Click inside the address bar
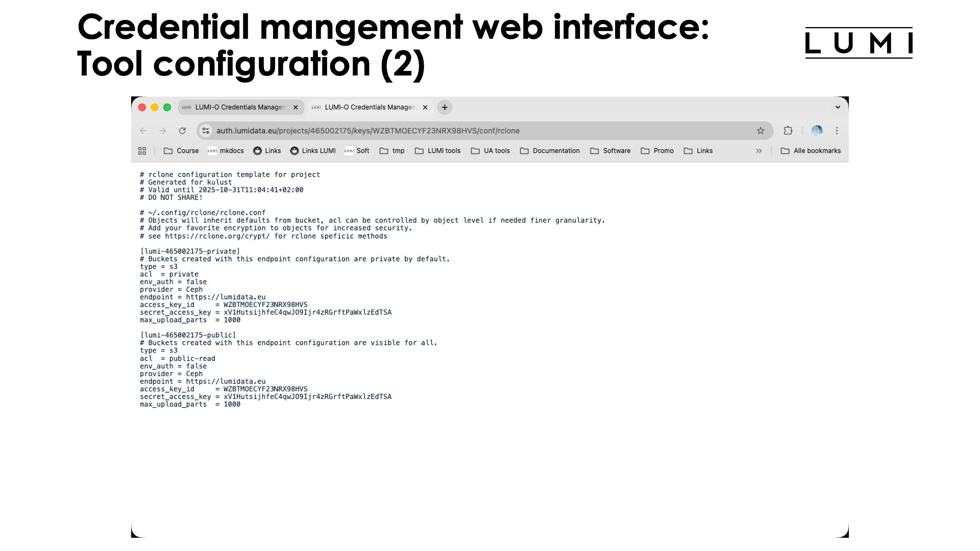Screen dimensions: 980x551 point(459,131)
